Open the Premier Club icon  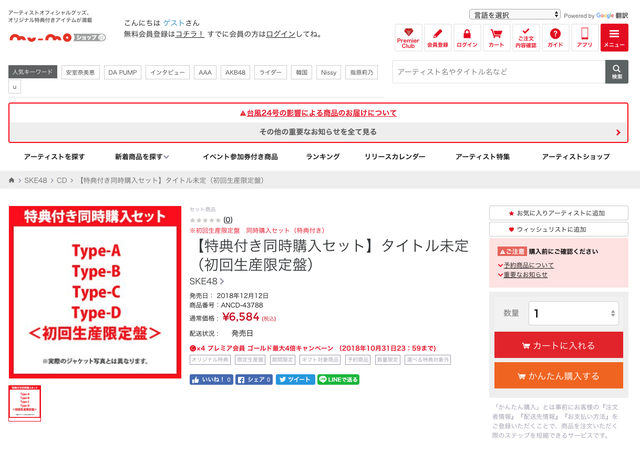click(x=408, y=38)
